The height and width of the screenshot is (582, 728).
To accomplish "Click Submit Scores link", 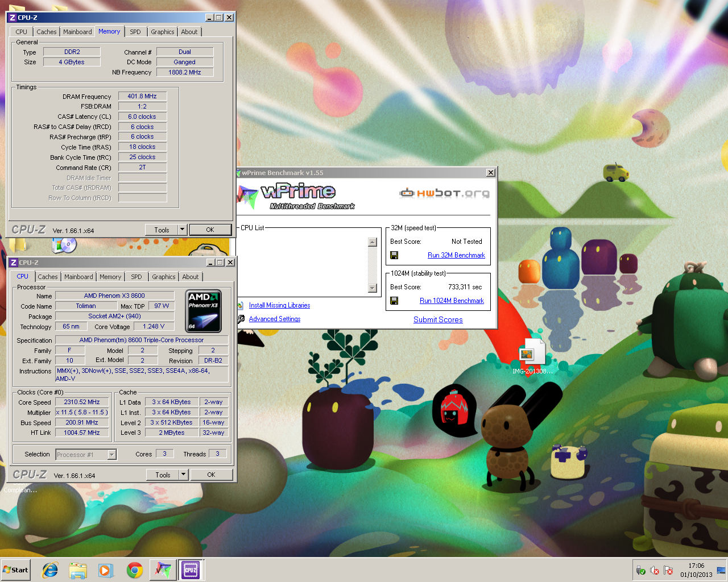I will click(438, 319).
